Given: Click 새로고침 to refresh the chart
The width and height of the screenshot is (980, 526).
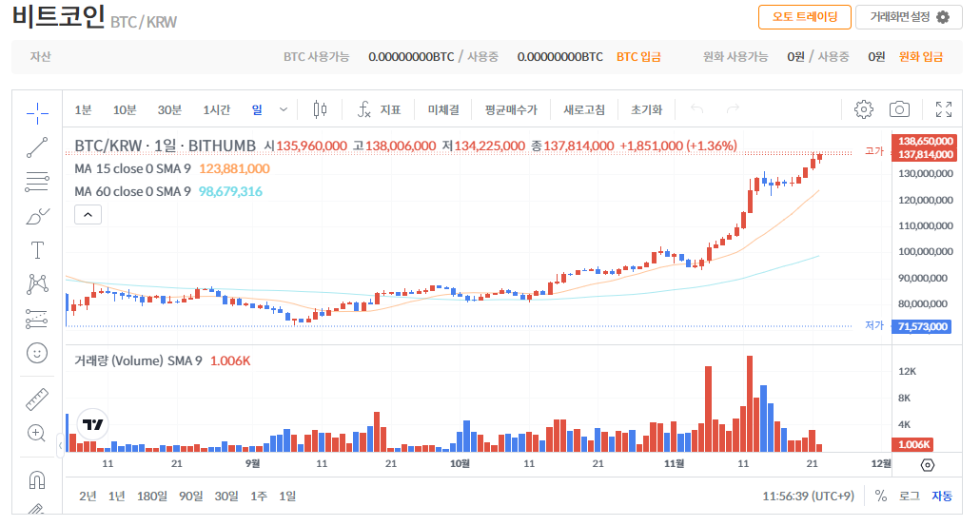Looking at the screenshot, I should pos(584,110).
